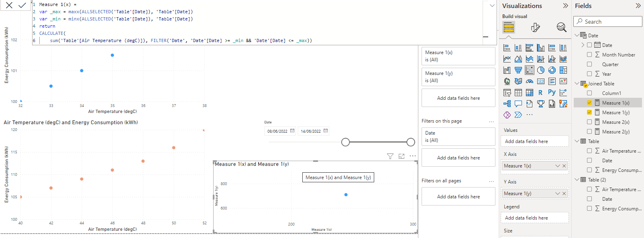Switch to Build visual fields tab

[509, 27]
